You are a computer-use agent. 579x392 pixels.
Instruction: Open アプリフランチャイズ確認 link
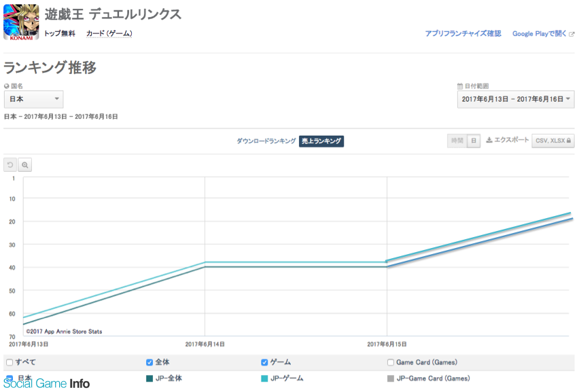[x=463, y=33]
